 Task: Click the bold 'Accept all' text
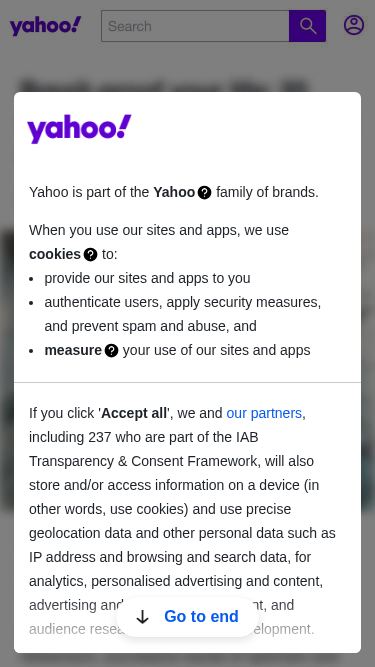pyautogui.click(x=134, y=413)
